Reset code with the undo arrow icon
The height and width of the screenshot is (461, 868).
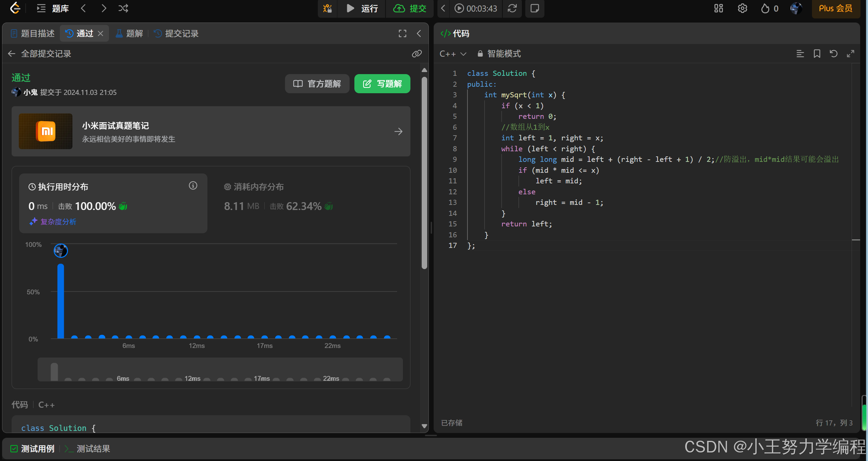click(833, 54)
